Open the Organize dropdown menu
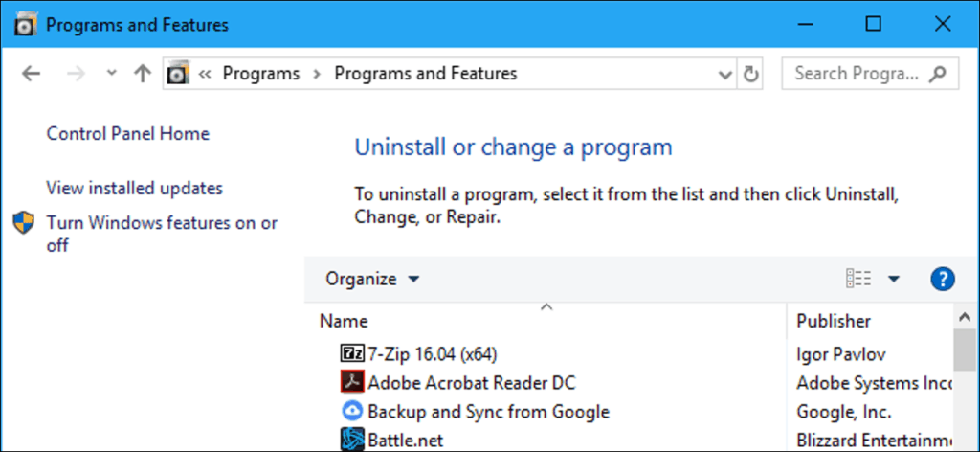Viewport: 980px width, 452px height. coord(371,279)
